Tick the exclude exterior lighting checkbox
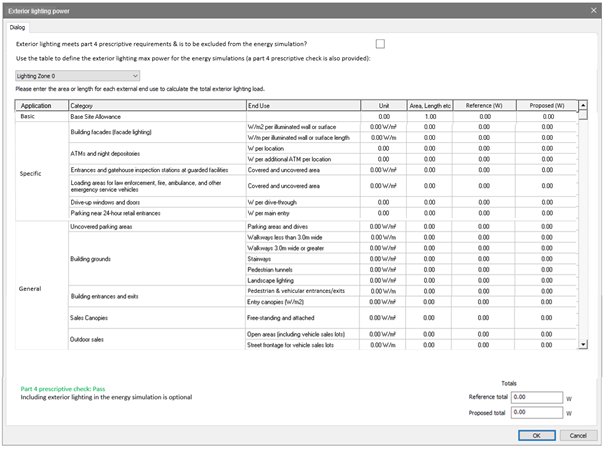The width and height of the screenshot is (605, 450). click(x=380, y=44)
